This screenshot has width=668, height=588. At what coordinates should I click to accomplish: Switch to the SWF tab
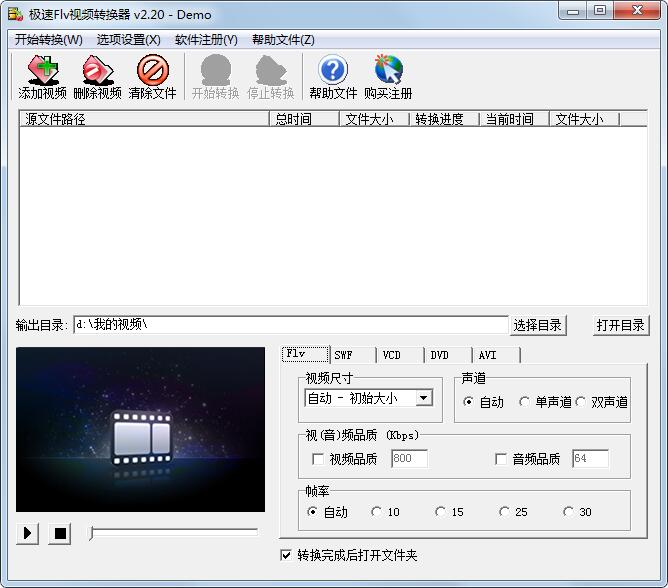(x=353, y=355)
